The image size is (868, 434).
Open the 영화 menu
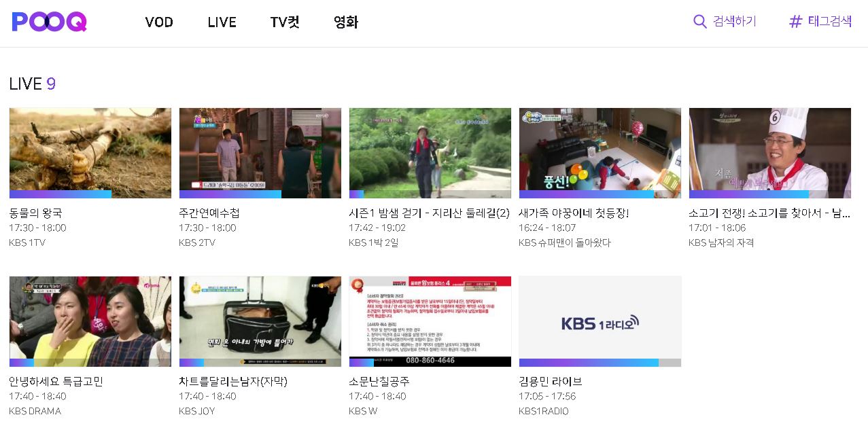click(x=346, y=22)
